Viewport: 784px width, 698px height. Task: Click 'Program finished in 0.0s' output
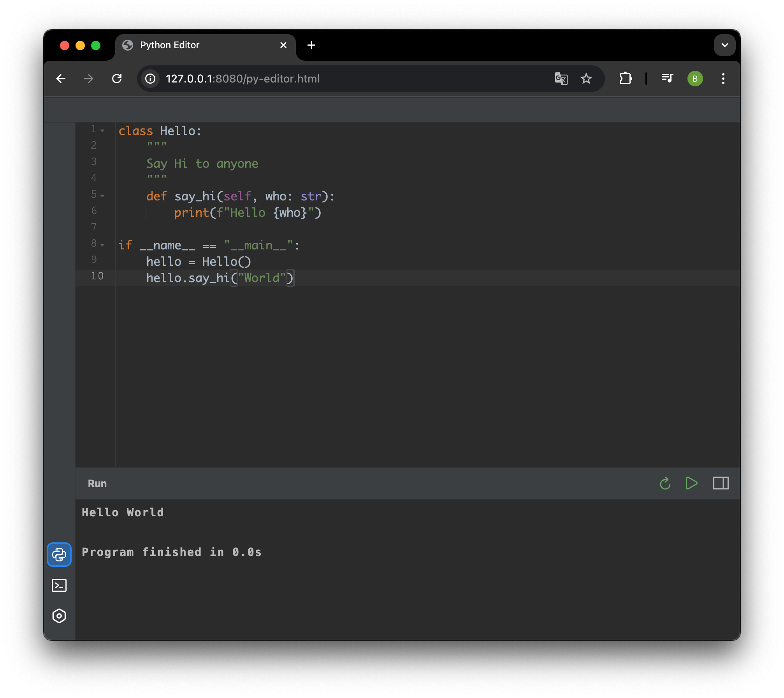172,552
